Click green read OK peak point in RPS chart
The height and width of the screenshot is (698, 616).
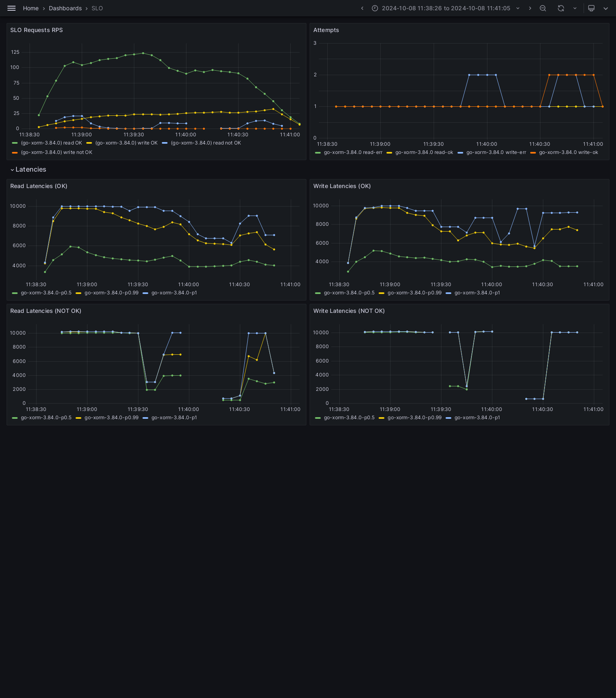(143, 53)
